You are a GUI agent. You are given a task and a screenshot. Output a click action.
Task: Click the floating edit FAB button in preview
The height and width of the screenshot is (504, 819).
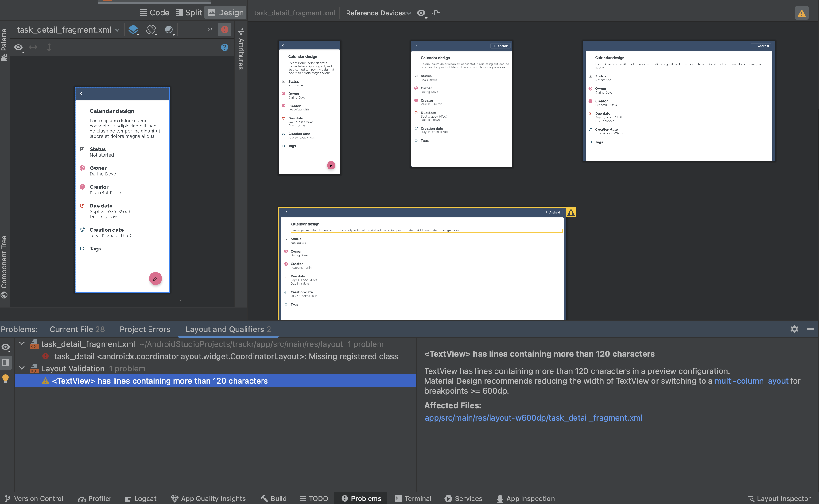click(155, 278)
